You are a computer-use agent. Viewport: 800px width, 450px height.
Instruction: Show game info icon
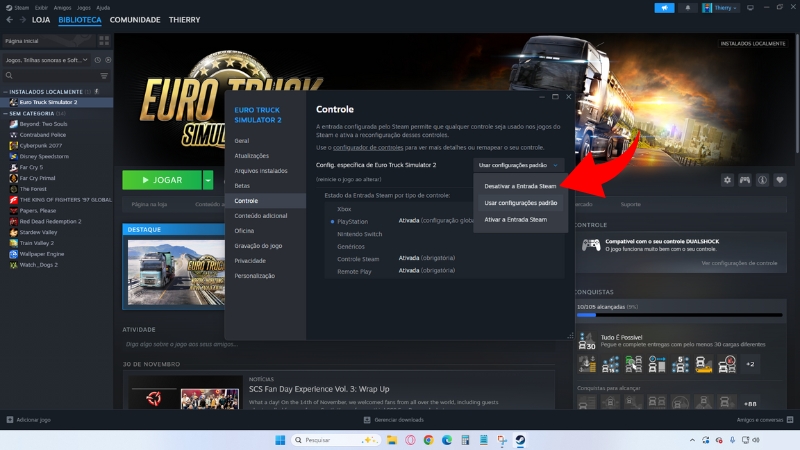[762, 180]
